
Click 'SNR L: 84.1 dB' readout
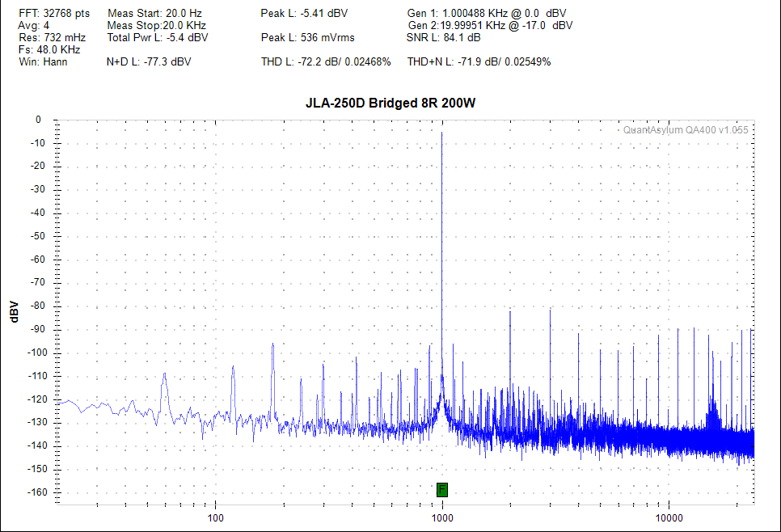(x=443, y=37)
